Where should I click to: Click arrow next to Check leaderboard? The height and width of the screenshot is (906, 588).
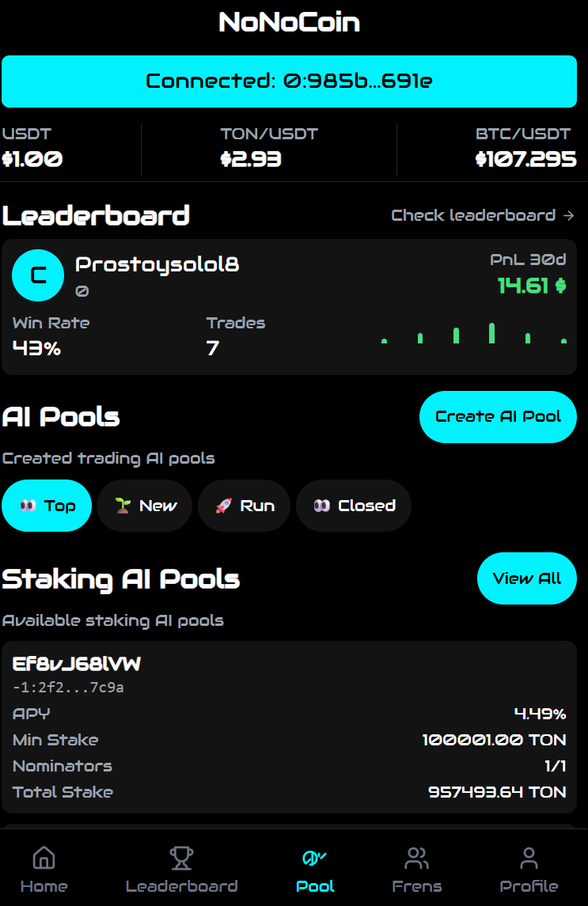(569, 215)
